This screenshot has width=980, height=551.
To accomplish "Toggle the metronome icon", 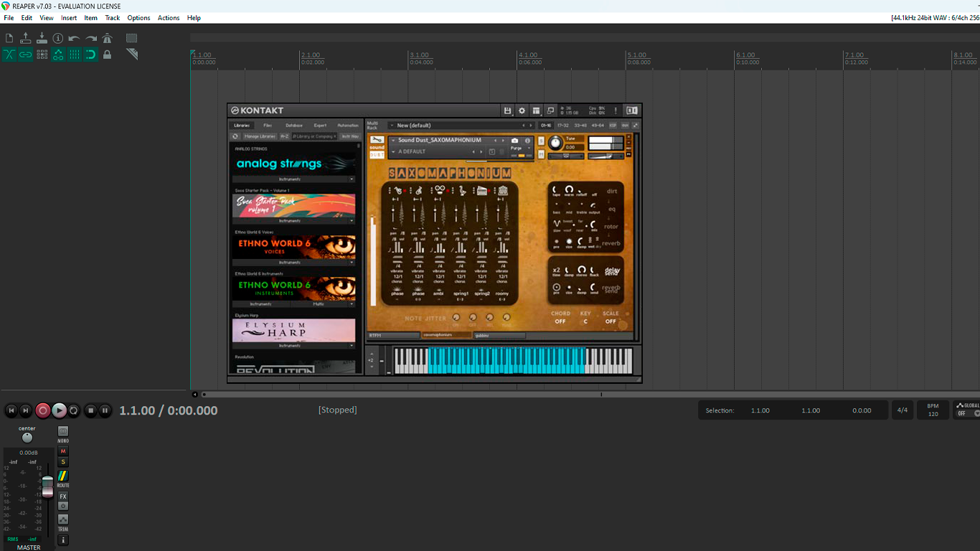I will coord(107,38).
